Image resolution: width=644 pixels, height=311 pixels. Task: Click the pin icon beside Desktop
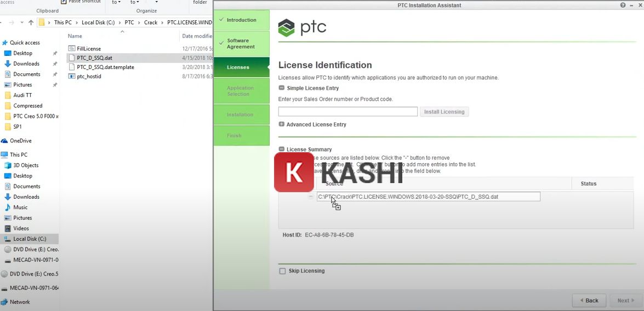pos(55,53)
